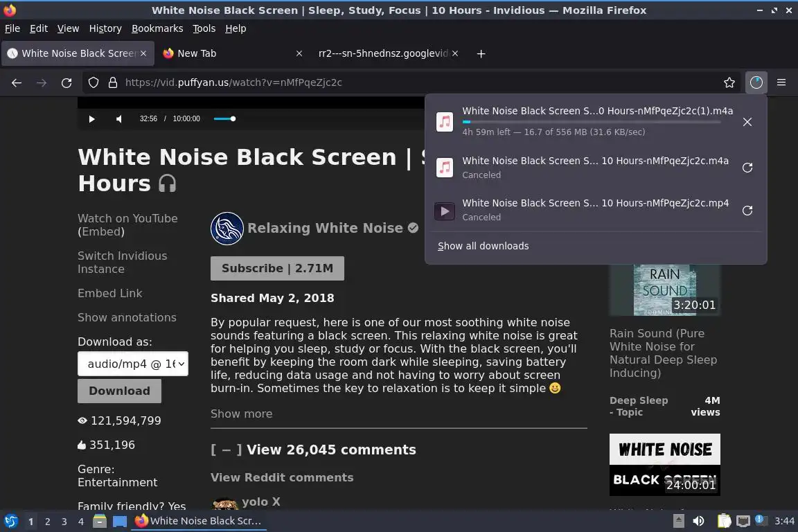
Task: Adjust the player volume slider
Action: (224, 118)
